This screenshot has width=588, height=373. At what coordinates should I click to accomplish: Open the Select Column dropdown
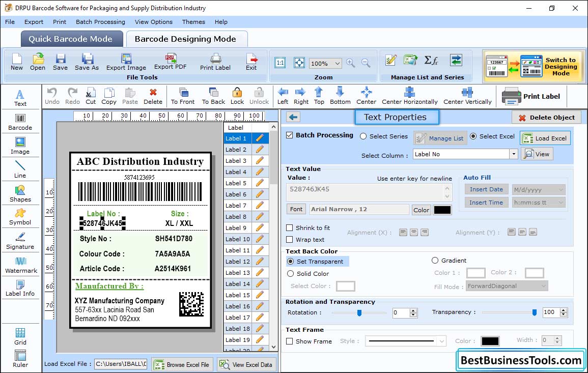pyautogui.click(x=513, y=154)
